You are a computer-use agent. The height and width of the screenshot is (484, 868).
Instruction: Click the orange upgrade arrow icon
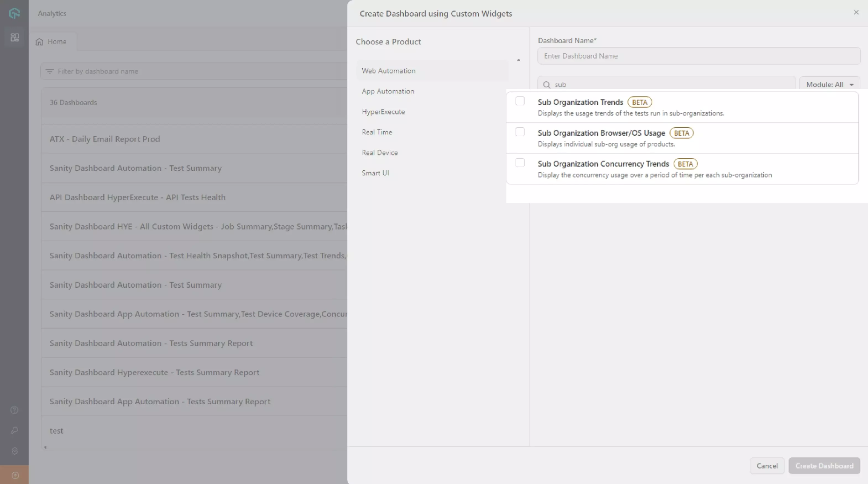tap(15, 475)
